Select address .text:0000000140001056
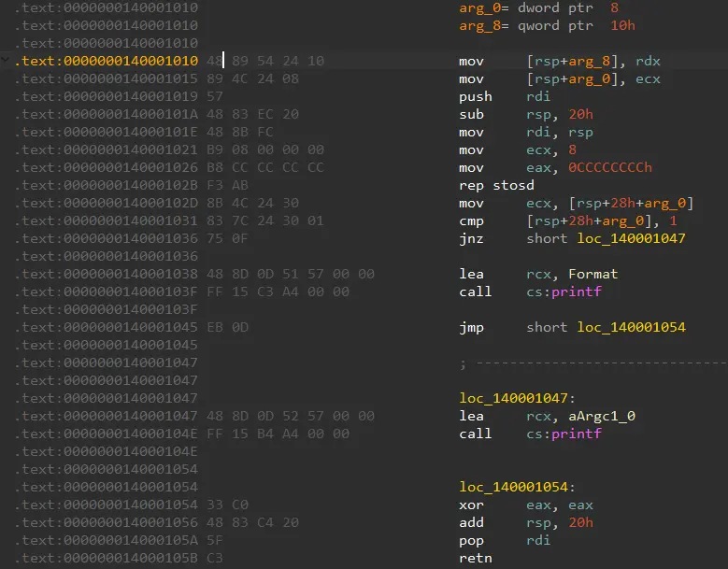Image resolution: width=728 pixels, height=569 pixels. 107,522
